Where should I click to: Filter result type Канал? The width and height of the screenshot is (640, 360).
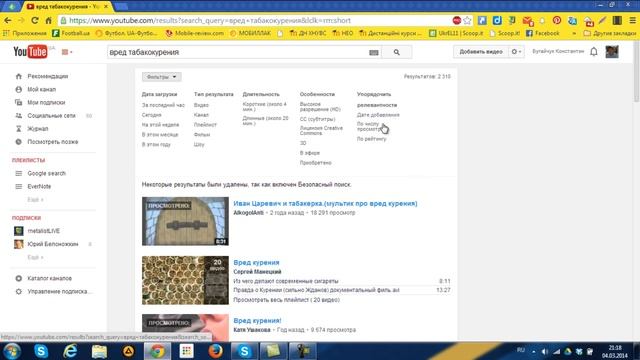[201, 115]
